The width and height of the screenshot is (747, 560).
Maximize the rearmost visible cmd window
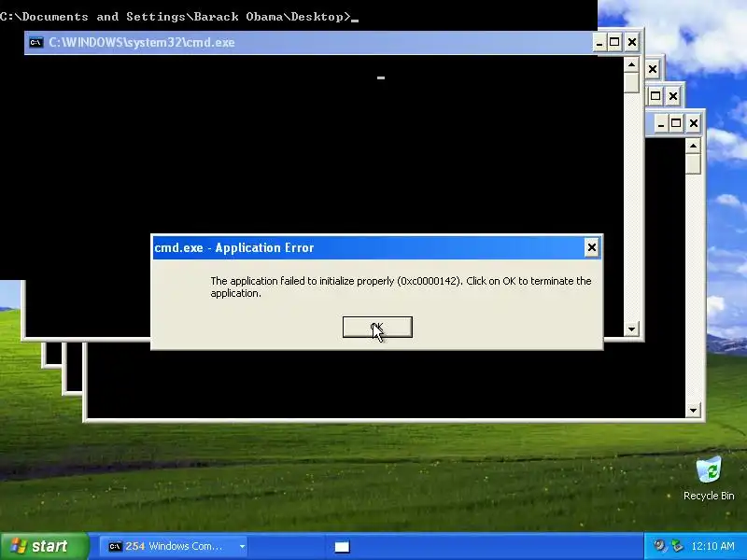[676, 123]
